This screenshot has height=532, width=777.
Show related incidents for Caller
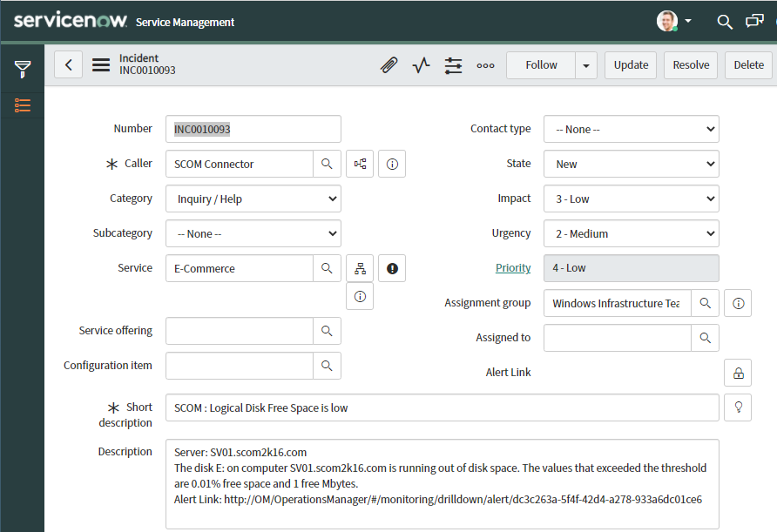coord(360,164)
